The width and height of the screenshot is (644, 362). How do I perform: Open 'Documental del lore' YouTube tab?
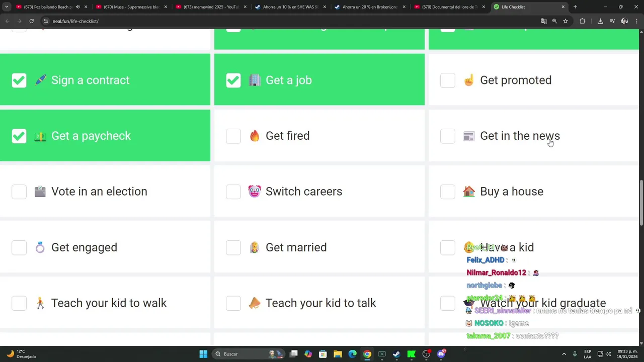point(449,7)
